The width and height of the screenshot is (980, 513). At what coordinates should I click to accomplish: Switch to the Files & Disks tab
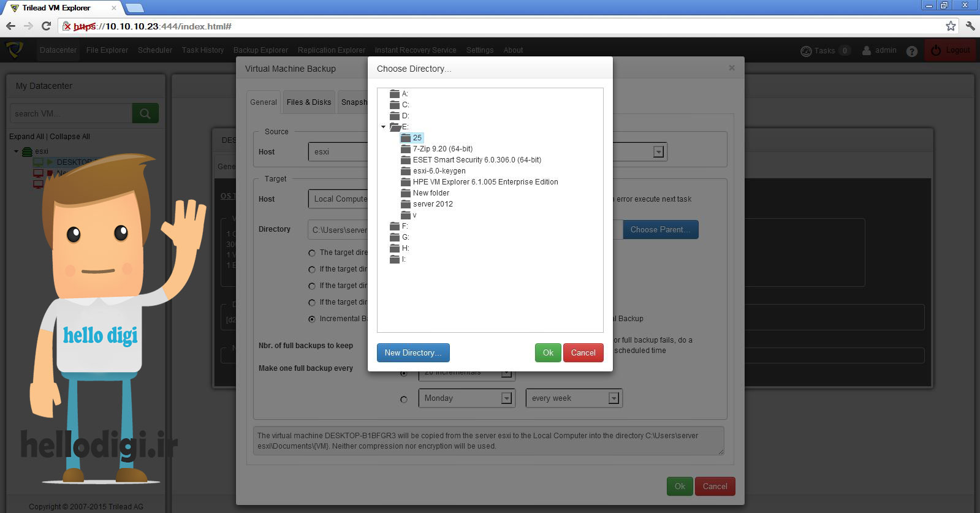point(309,102)
